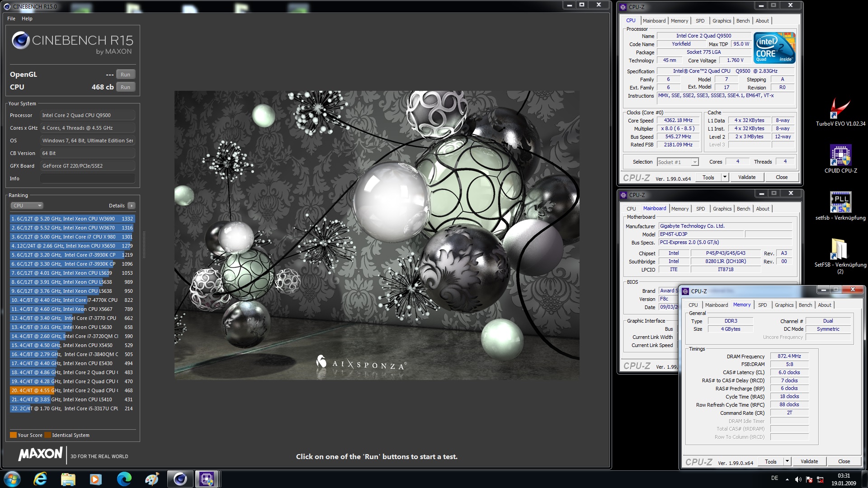This screenshot has height=488, width=868.
Task: Click the Windows Start orb
Action: pos(12,479)
